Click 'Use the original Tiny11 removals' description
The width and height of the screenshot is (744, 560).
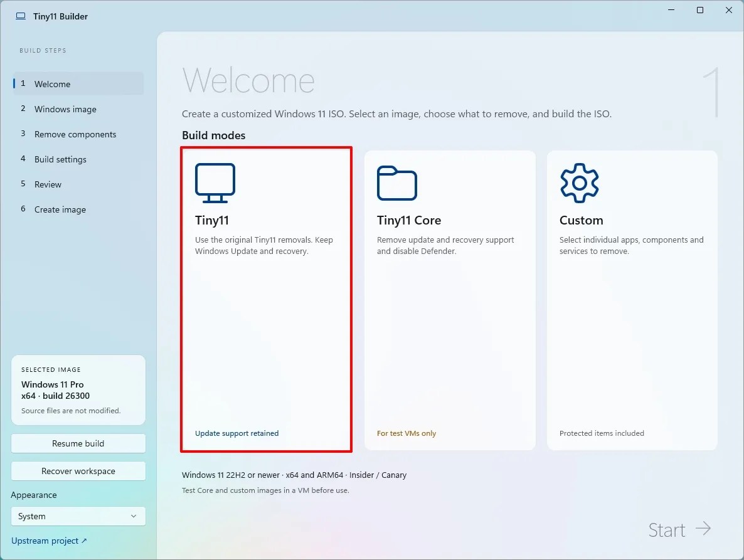coord(264,246)
